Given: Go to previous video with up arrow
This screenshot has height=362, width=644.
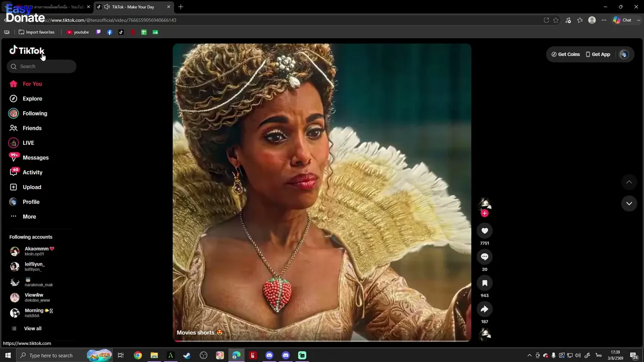Looking at the screenshot, I should [x=629, y=182].
